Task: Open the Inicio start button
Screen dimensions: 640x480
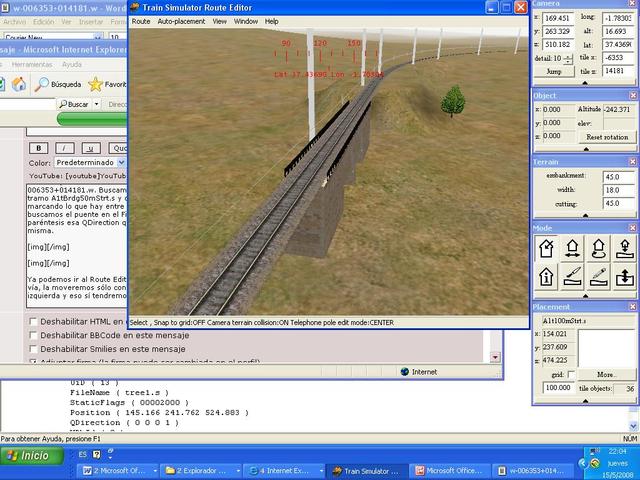Action: click(x=29, y=455)
